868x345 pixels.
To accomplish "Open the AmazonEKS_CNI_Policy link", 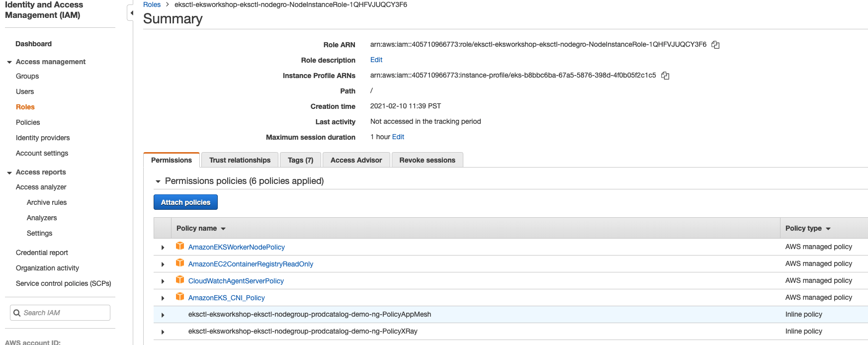I will (x=227, y=298).
